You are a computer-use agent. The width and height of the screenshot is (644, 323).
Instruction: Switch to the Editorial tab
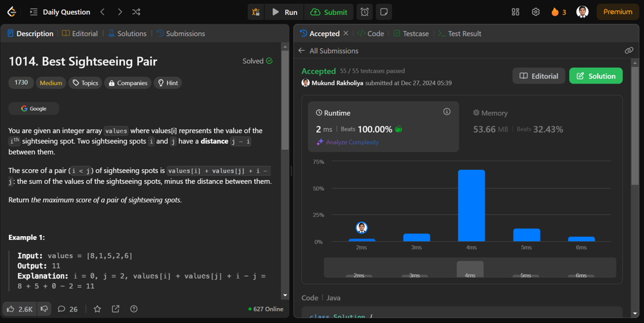pos(80,33)
